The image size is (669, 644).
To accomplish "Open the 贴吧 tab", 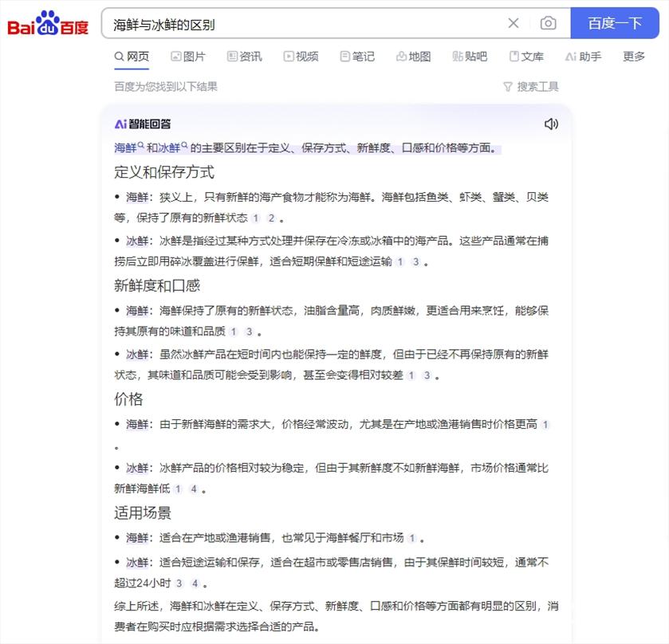I will pyautogui.click(x=470, y=57).
